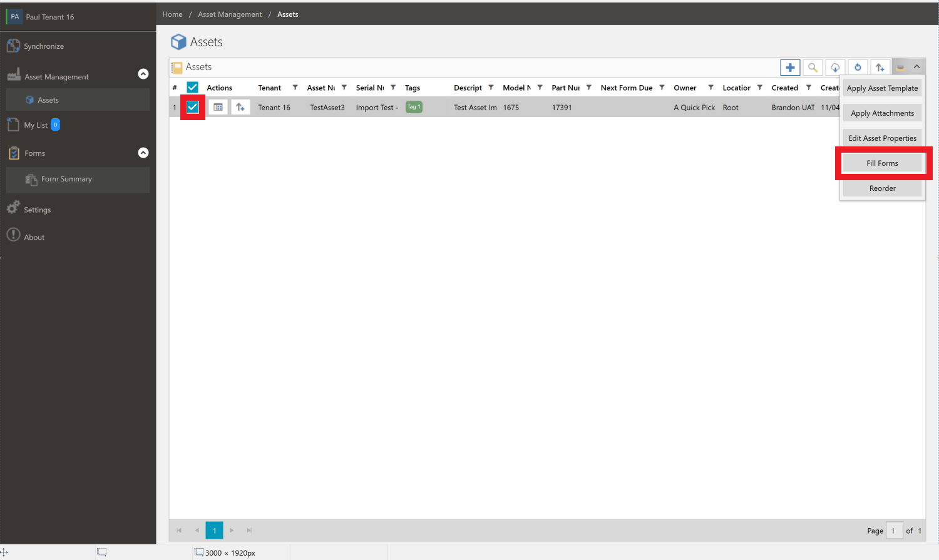
Task: Click the magnifying glass search icon
Action: coord(813,68)
